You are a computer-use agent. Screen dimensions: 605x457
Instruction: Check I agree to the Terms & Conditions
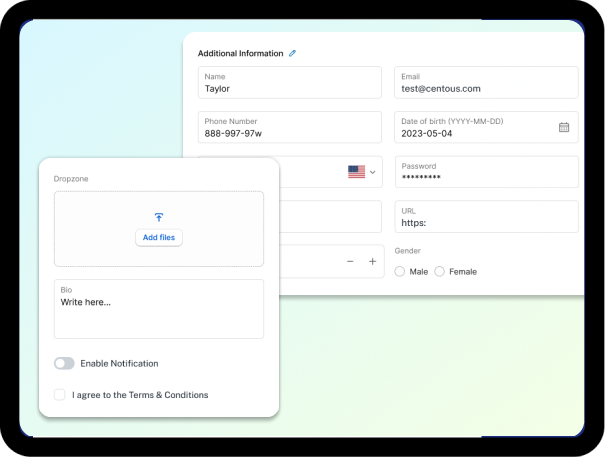click(59, 394)
